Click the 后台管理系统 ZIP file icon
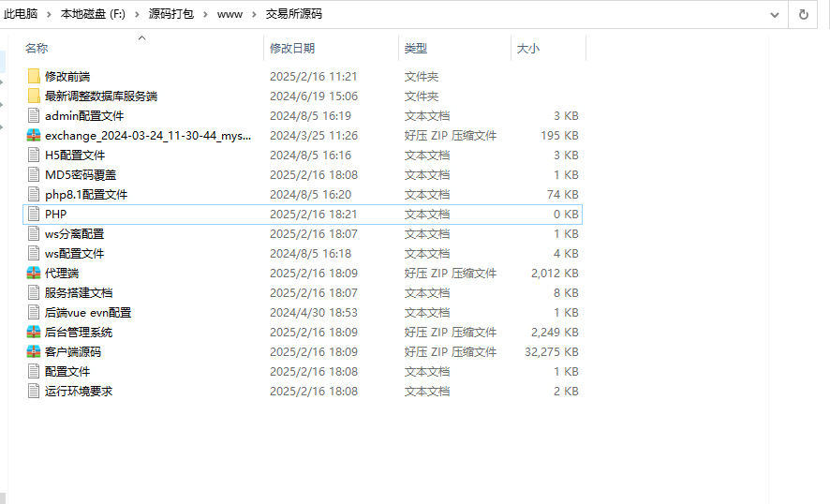830x504 pixels. pos(34,332)
